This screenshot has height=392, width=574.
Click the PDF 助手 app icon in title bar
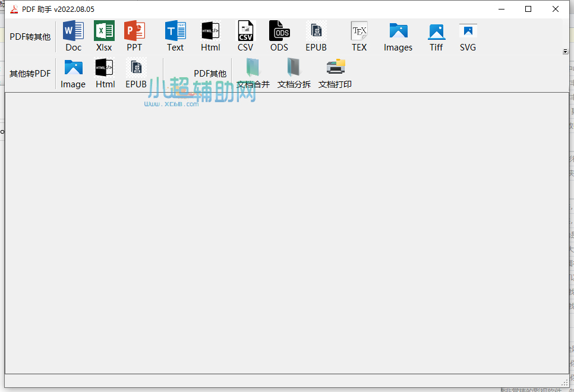(14, 9)
